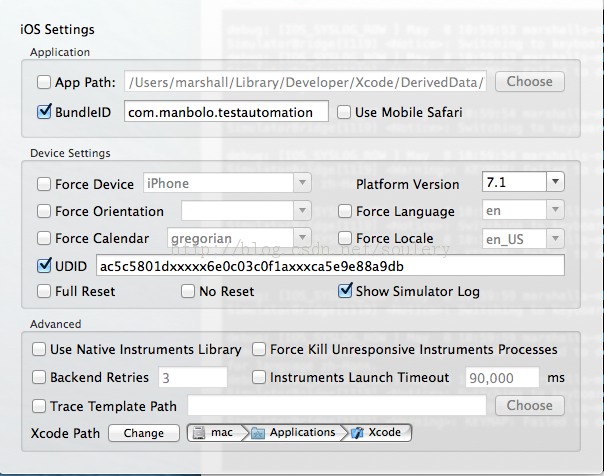Enable Force Language checkbox
This screenshot has height=476, width=604.
pyautogui.click(x=344, y=211)
